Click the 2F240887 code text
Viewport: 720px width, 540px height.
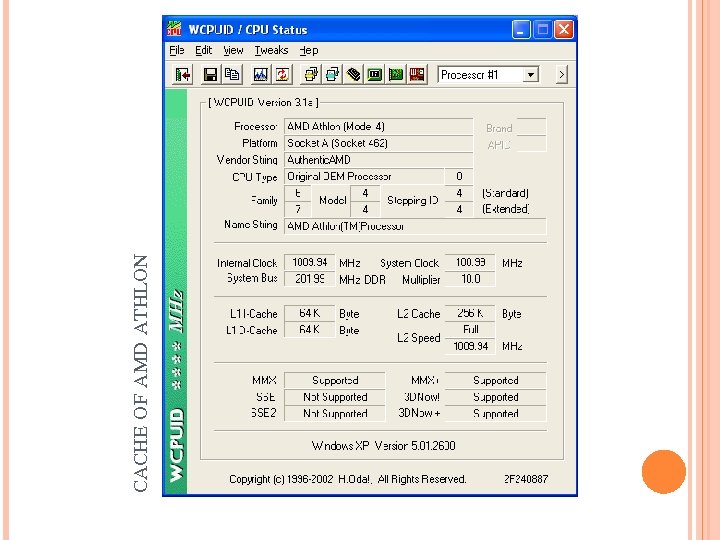click(526, 479)
